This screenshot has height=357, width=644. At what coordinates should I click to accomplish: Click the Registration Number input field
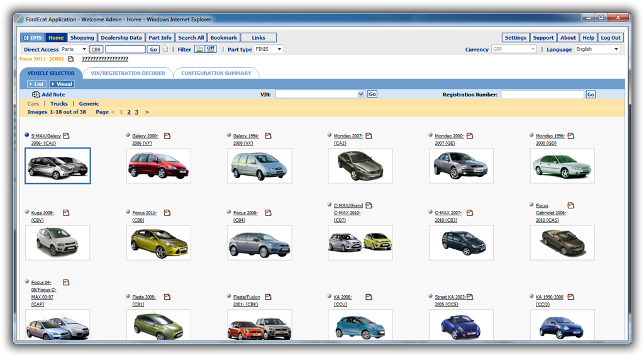click(x=542, y=94)
